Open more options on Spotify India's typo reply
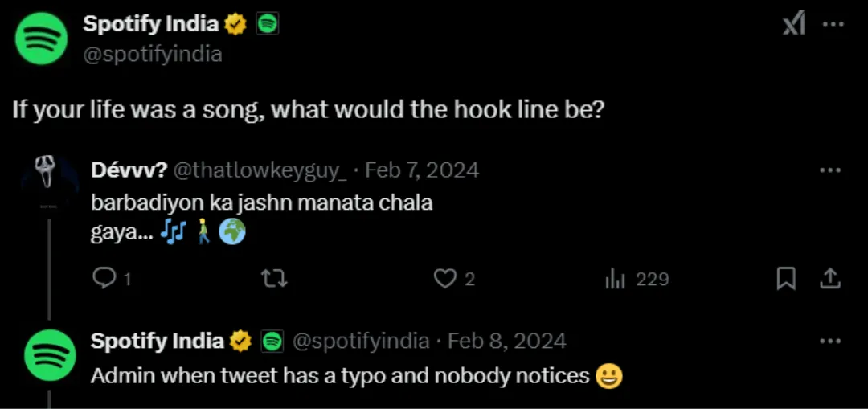868x409 pixels. point(830,341)
